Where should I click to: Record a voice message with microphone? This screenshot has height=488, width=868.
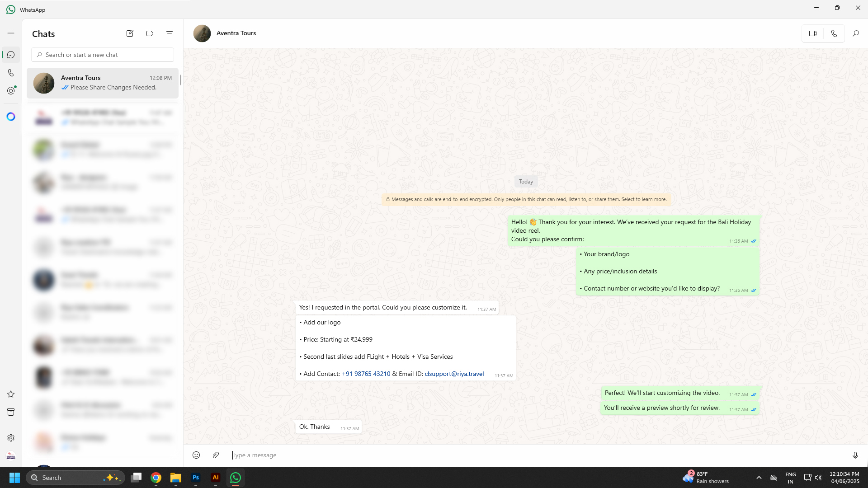pos(855,455)
